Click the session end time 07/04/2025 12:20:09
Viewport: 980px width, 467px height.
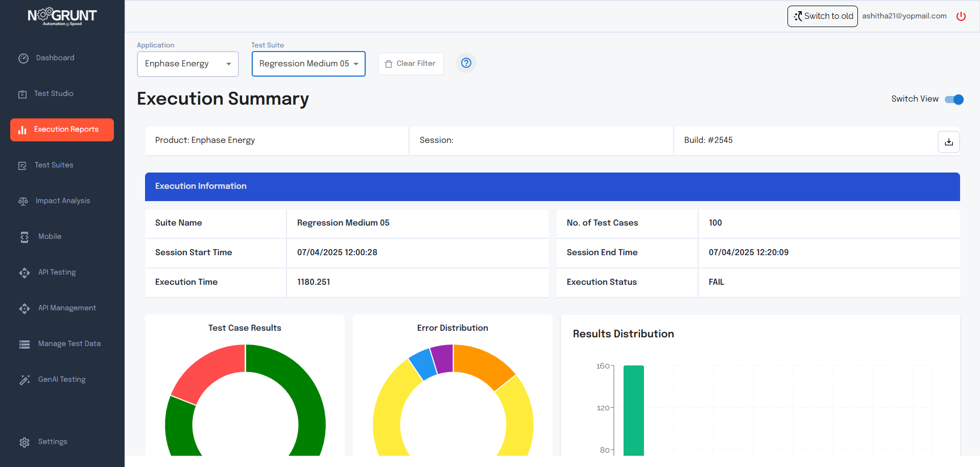[x=749, y=253]
